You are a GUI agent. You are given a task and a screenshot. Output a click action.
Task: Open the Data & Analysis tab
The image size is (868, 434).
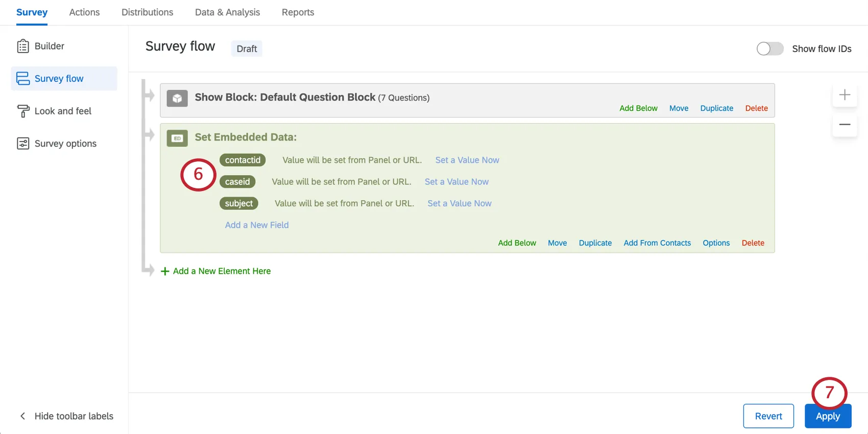pos(227,12)
